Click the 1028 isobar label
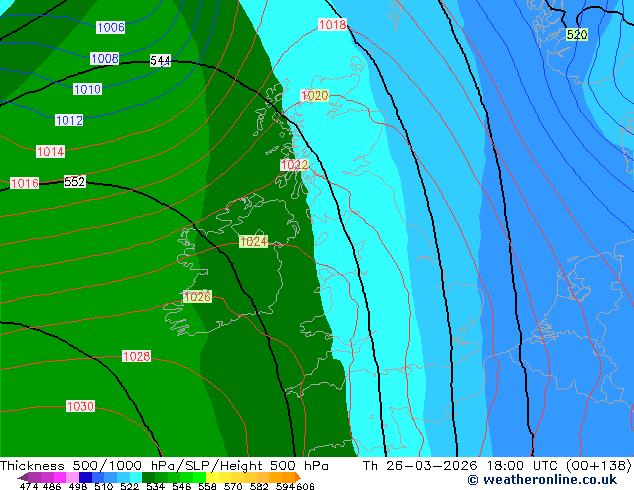Screen dimensions: 634x490 point(137,357)
